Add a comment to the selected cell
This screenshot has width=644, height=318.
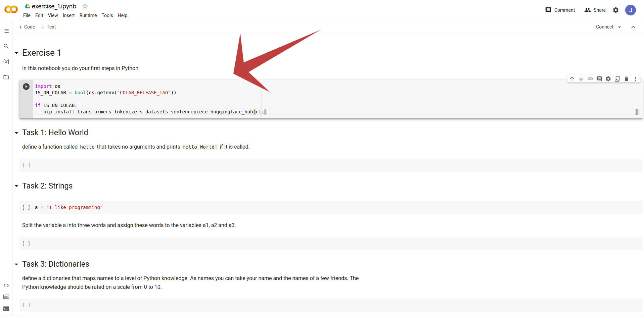[x=599, y=79]
